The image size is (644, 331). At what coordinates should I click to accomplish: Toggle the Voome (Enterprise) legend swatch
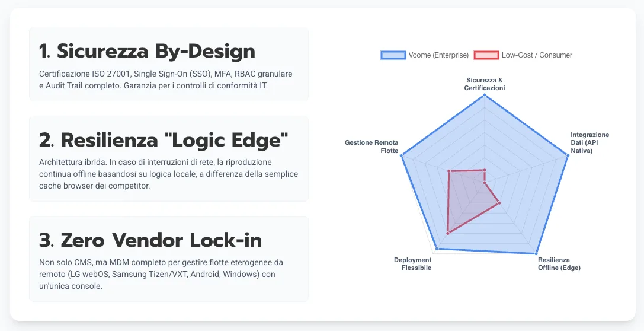393,55
